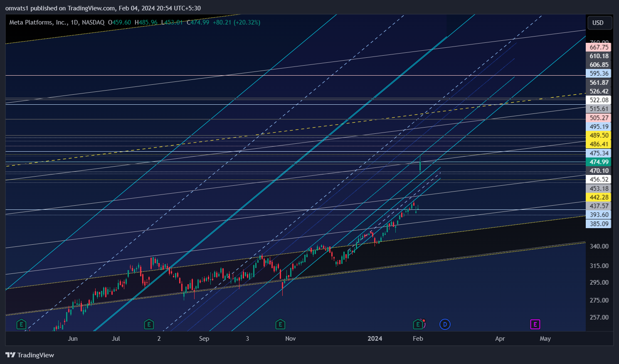Click the 340.00 price axis value

599,246
